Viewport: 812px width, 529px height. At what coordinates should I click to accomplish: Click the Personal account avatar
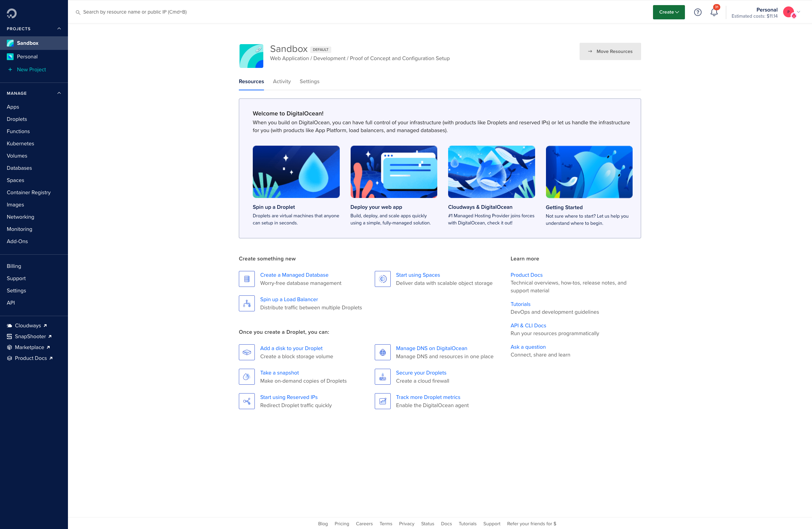788,12
